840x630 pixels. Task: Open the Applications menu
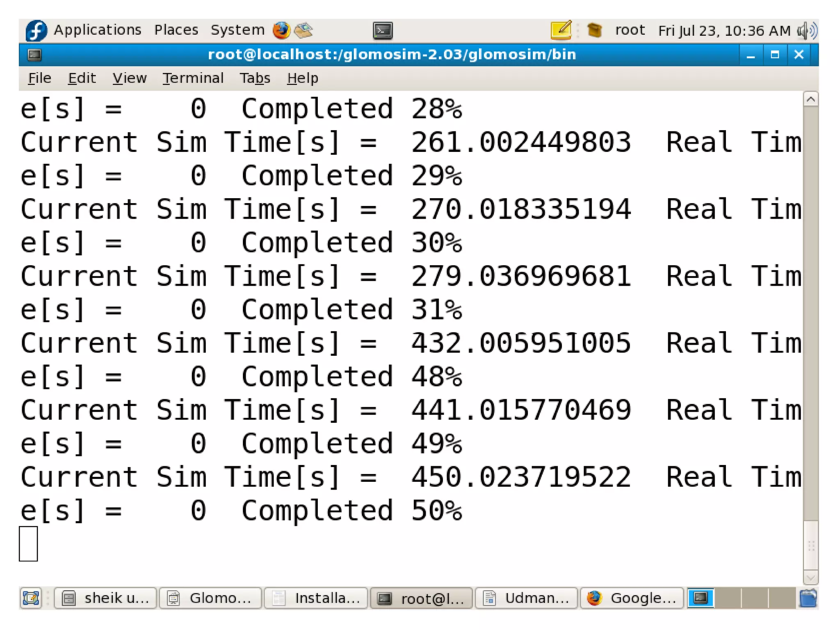tap(97, 30)
